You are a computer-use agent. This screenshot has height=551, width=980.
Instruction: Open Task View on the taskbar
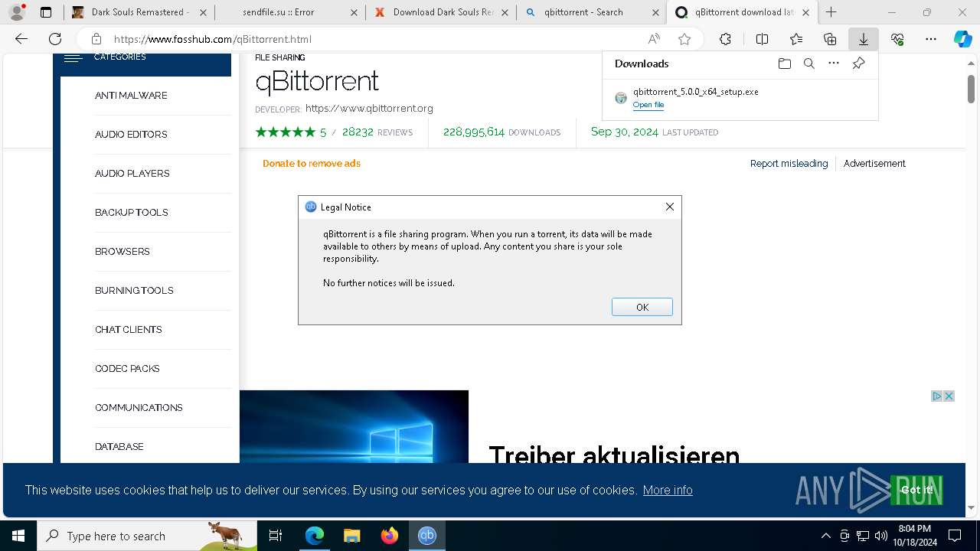276,536
